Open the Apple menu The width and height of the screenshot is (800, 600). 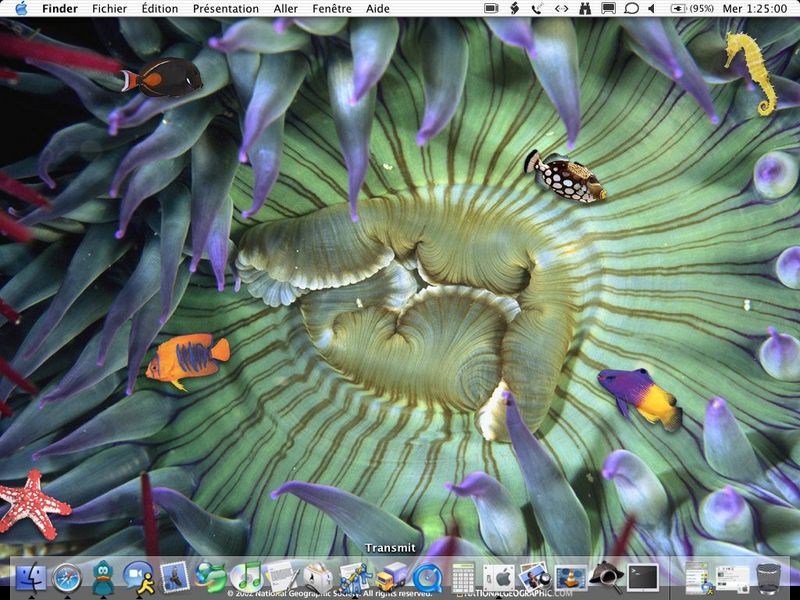point(21,8)
